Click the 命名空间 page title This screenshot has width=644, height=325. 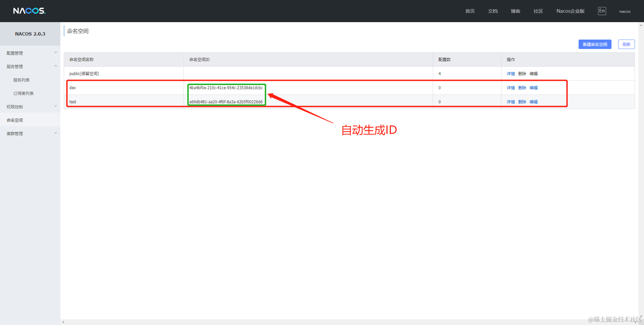pos(78,31)
